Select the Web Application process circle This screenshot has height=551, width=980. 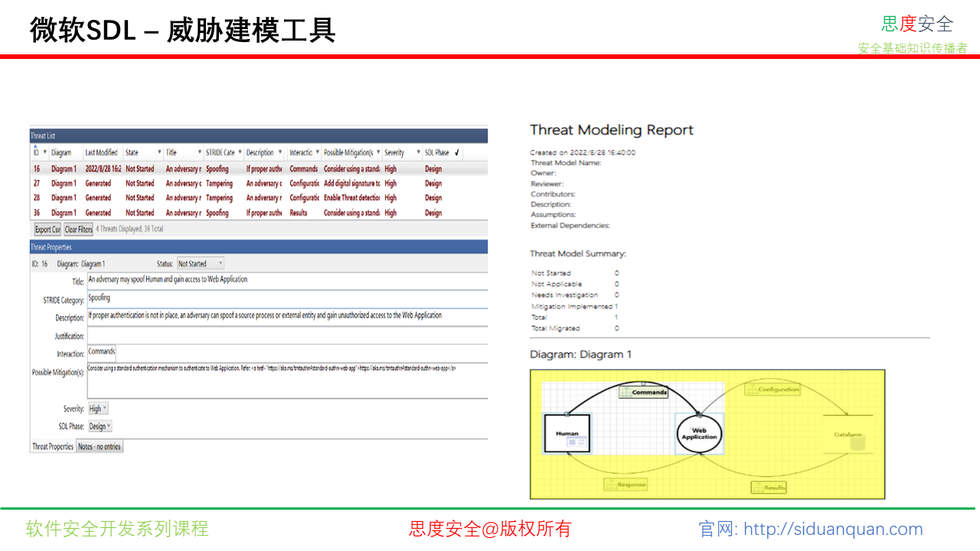(x=699, y=434)
